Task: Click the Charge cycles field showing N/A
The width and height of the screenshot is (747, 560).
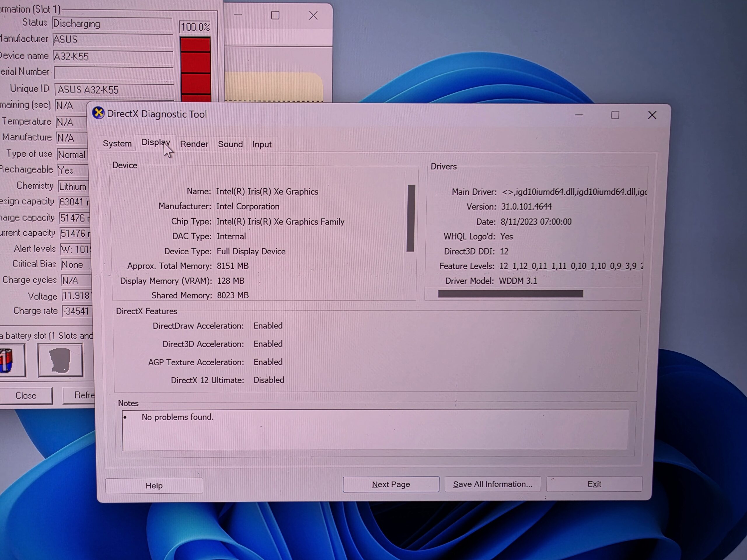Action: point(76,280)
